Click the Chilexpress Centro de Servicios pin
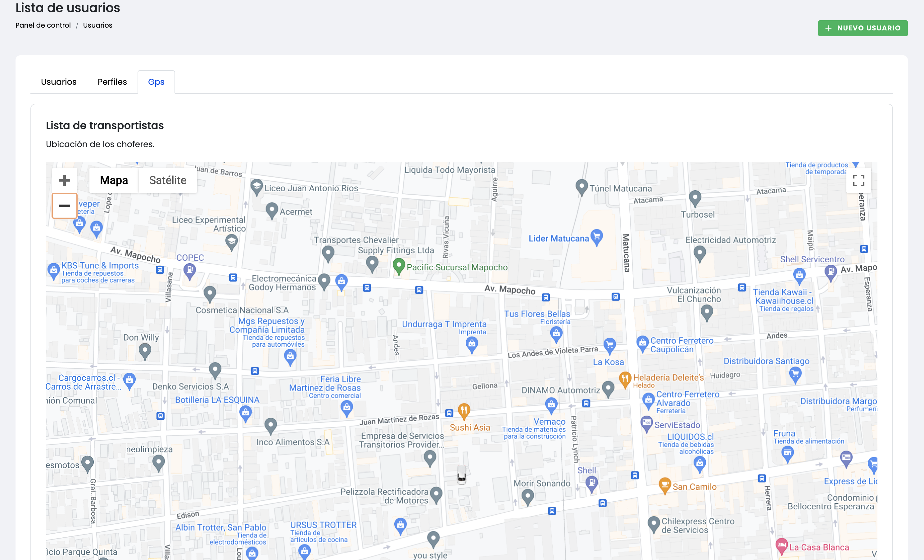The height and width of the screenshot is (560, 924). point(654,525)
